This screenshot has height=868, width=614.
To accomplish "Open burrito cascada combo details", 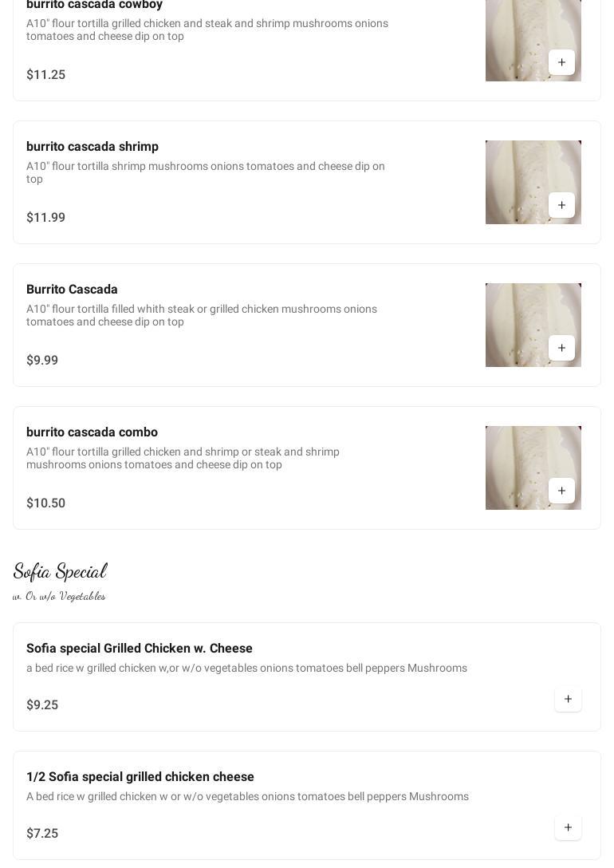I will 92,432.
